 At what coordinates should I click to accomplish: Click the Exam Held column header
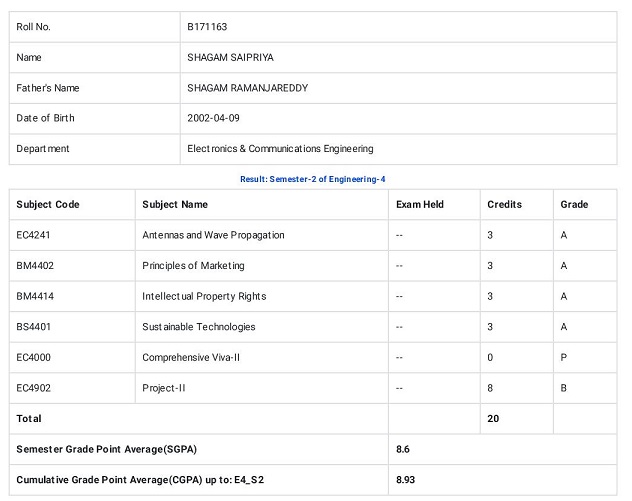point(420,204)
